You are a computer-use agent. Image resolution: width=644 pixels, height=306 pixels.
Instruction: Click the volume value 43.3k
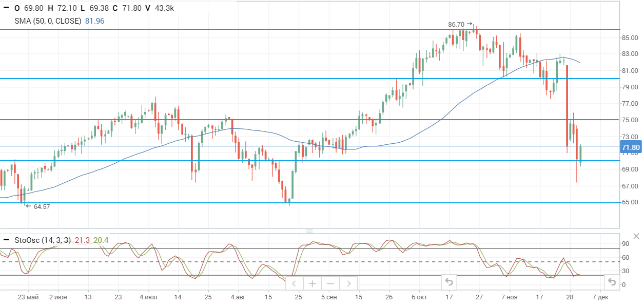[x=164, y=8]
